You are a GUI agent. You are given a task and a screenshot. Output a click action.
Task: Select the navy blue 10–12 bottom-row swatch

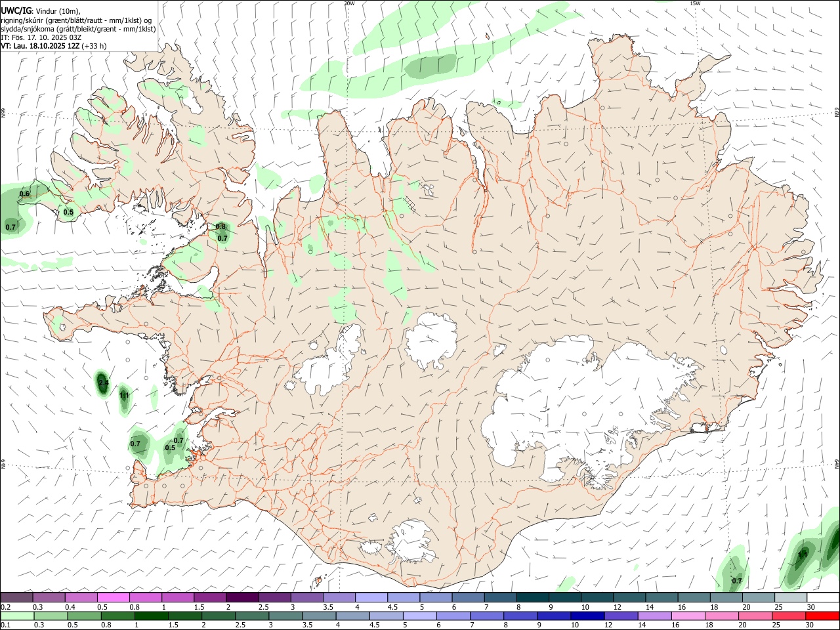[587, 616]
